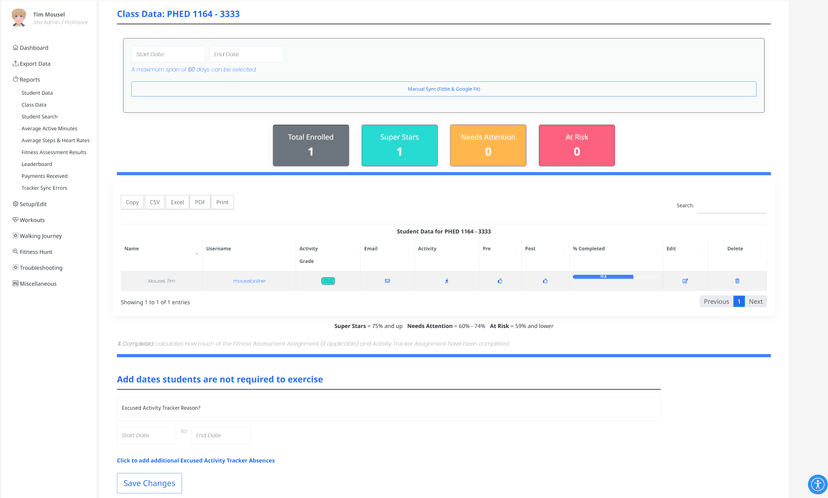Delete student using the trash icon

click(737, 281)
